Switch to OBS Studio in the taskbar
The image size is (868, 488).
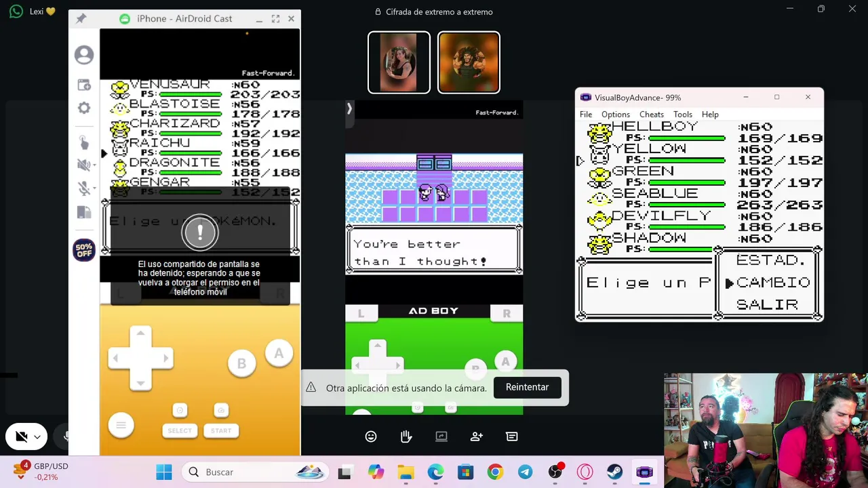(555, 472)
